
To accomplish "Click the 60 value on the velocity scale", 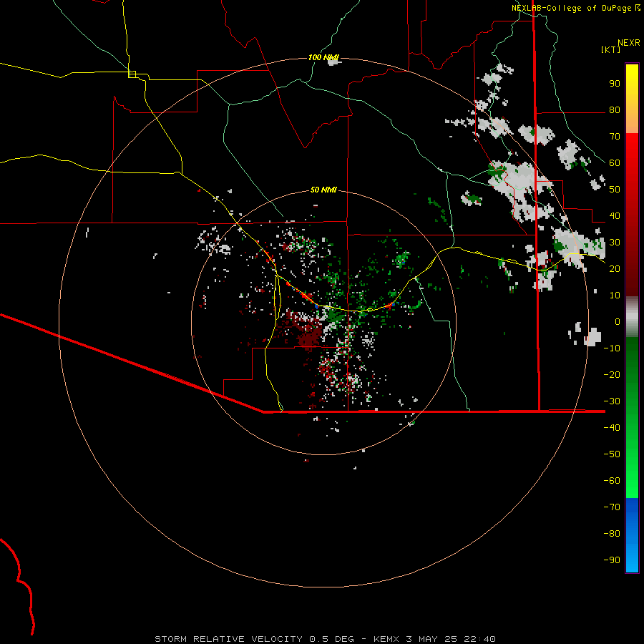I will [615, 162].
